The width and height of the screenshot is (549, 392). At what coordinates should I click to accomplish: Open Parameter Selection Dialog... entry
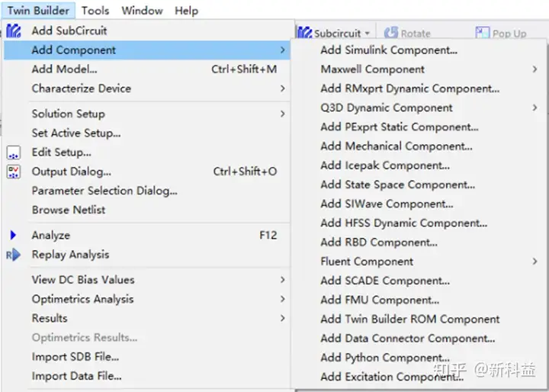coord(147,191)
